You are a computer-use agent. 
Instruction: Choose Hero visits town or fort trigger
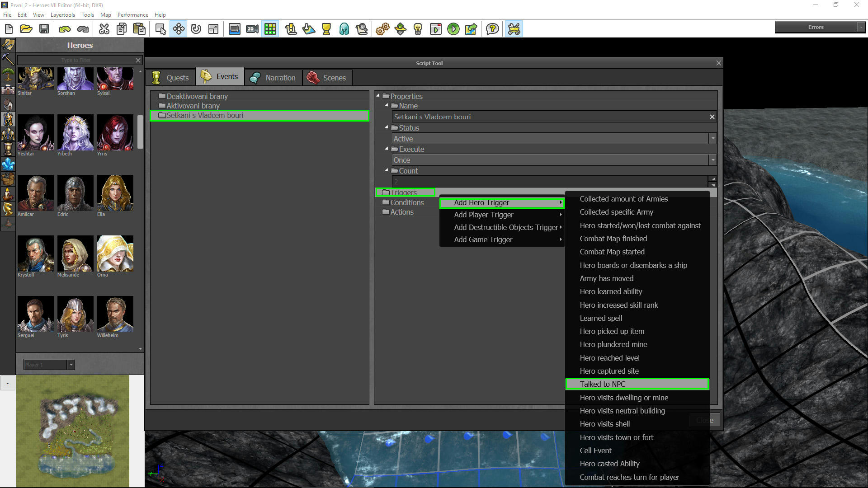(x=616, y=437)
